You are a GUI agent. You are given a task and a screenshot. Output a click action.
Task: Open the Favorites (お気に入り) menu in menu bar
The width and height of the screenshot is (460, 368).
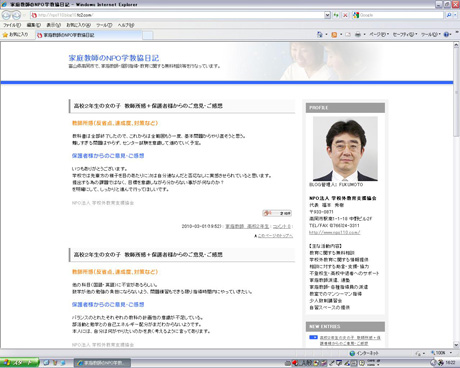[x=78, y=25]
